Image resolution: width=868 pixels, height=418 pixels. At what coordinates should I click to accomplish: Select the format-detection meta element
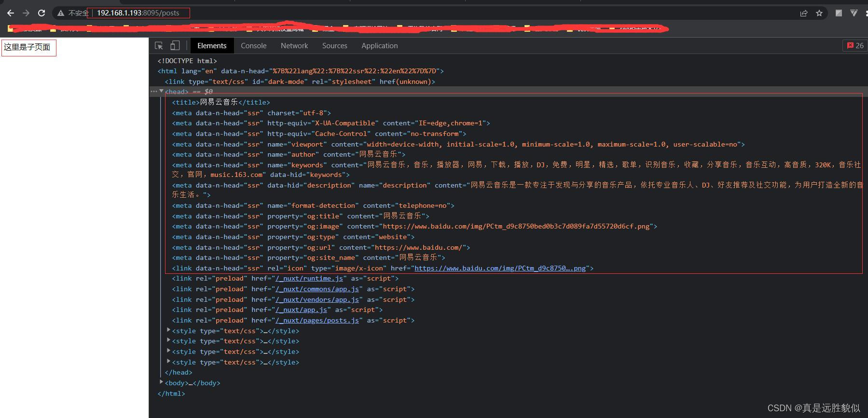click(x=313, y=205)
